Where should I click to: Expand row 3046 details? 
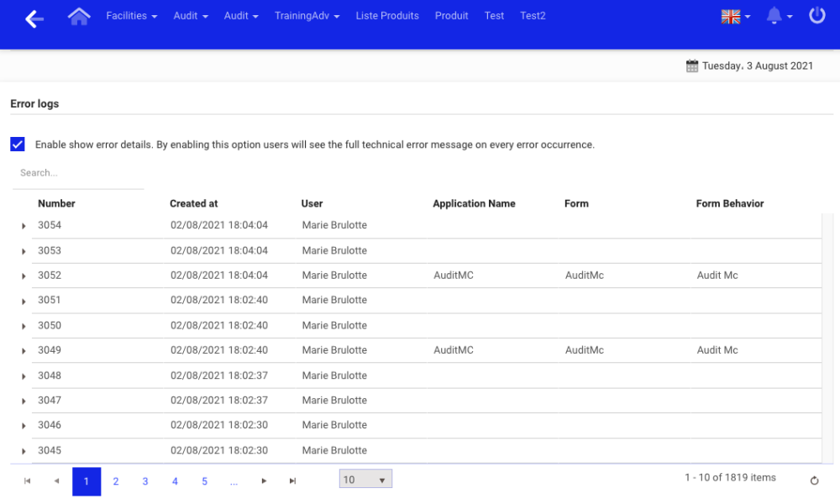(24, 426)
